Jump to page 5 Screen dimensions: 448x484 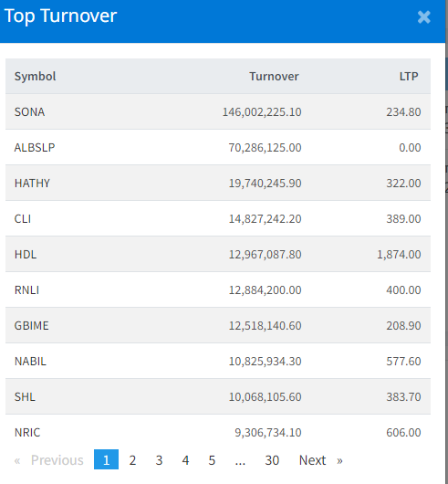212,460
